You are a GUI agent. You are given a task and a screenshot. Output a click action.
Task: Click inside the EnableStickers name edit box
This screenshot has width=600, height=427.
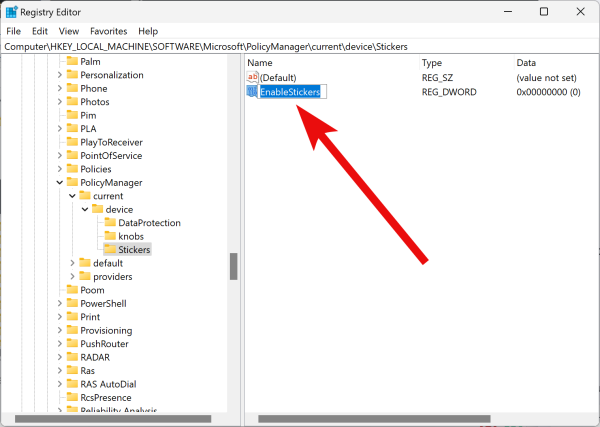click(x=290, y=92)
